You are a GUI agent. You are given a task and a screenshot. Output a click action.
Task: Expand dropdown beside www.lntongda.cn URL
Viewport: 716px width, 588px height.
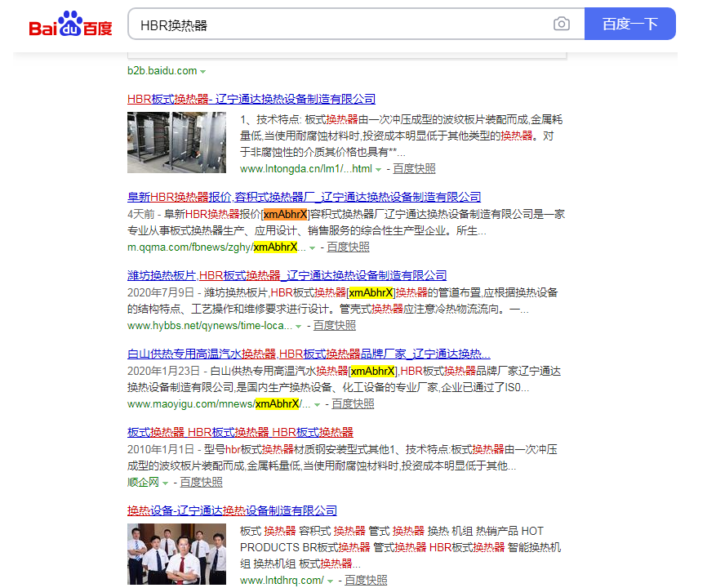pyautogui.click(x=378, y=170)
